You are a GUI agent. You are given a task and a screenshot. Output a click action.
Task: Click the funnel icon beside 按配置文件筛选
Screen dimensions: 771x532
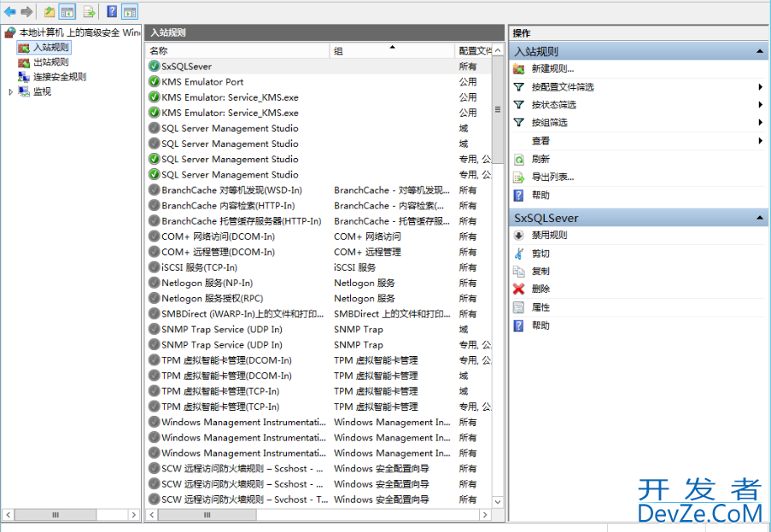tap(519, 87)
